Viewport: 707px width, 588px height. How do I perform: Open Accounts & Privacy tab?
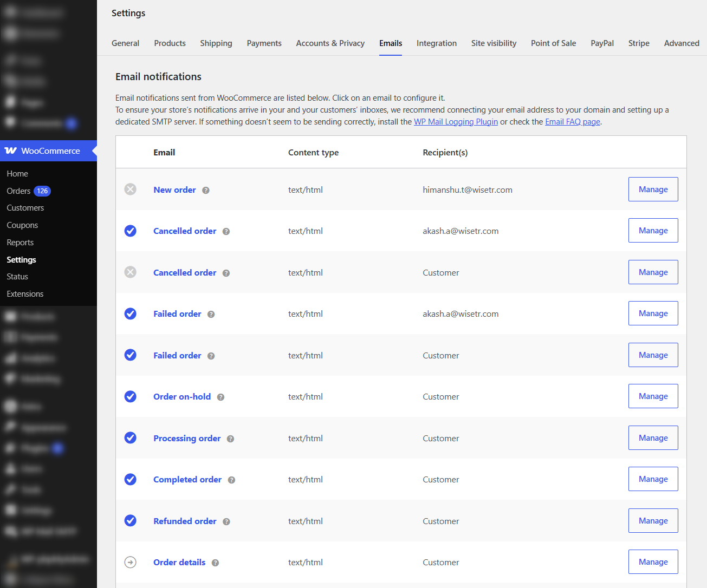[x=330, y=43]
